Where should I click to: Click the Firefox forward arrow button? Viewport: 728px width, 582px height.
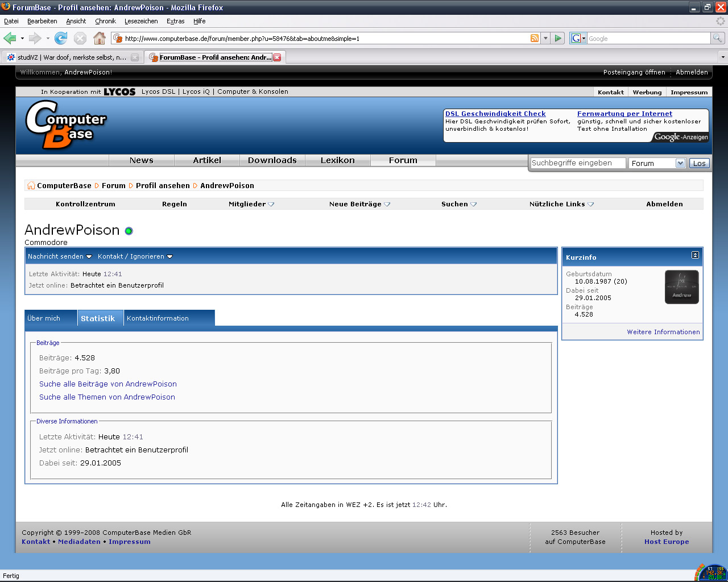[x=35, y=38]
